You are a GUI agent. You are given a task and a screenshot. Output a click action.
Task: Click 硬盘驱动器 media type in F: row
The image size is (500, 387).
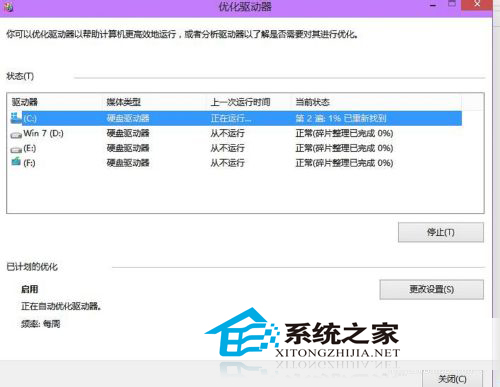coord(128,163)
